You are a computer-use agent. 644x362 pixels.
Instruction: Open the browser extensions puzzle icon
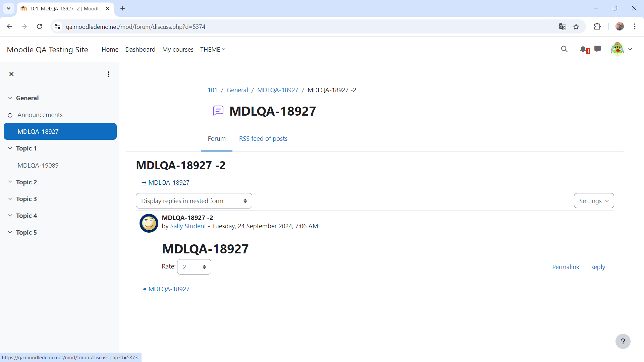597,26
